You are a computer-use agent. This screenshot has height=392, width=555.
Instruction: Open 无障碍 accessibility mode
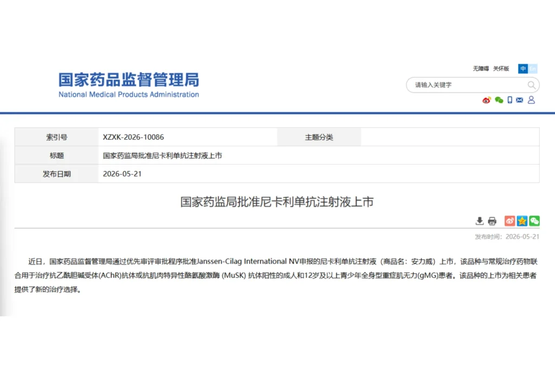click(x=481, y=69)
